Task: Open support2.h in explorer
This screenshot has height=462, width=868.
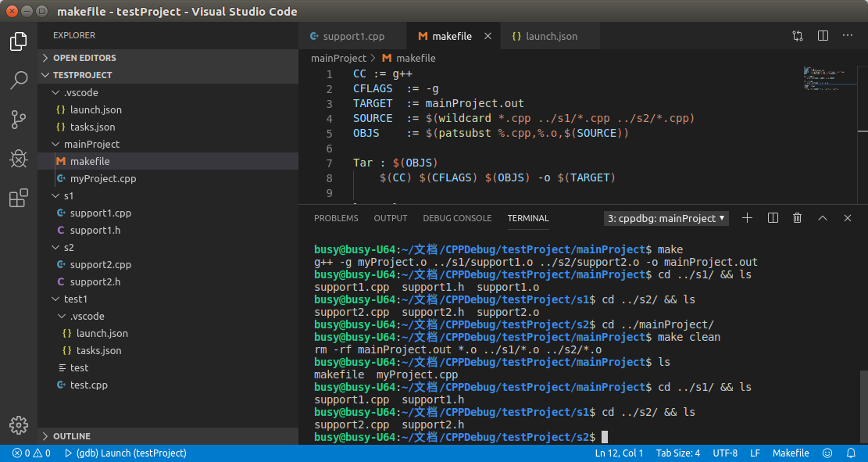Action: pyautogui.click(x=168, y=281)
